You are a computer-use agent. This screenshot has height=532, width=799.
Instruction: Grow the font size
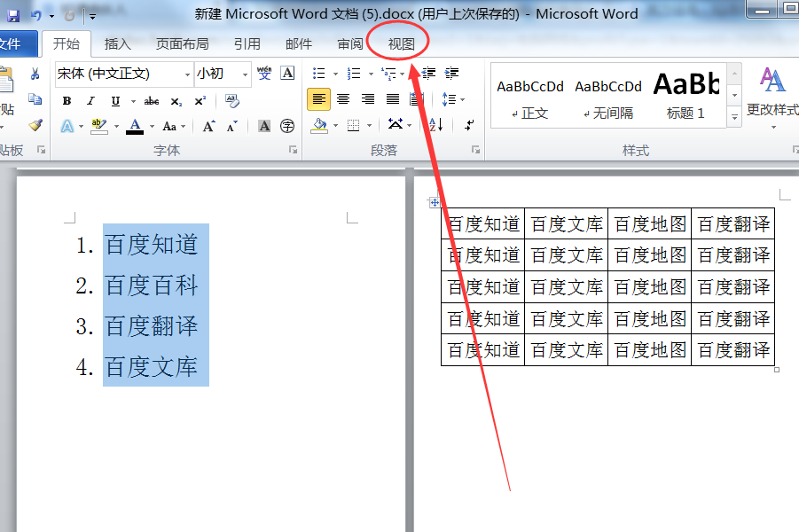pos(208,126)
